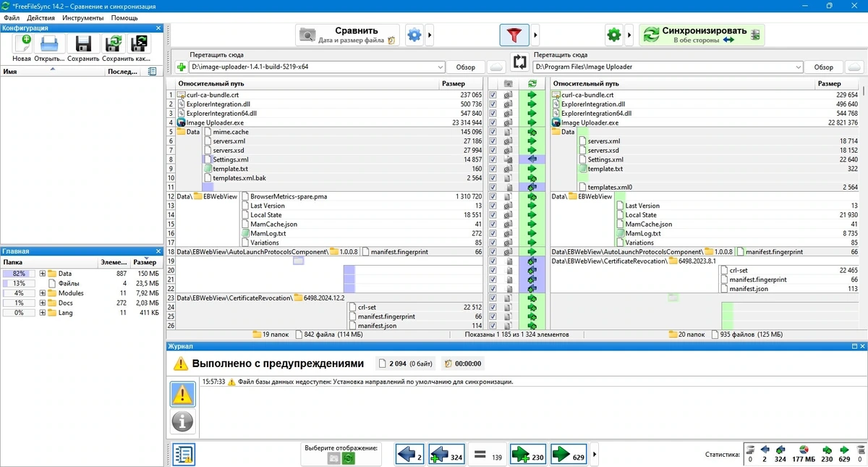Toggle view filter right-update arrow 629
This screenshot has height=467, width=868.
(x=569, y=455)
